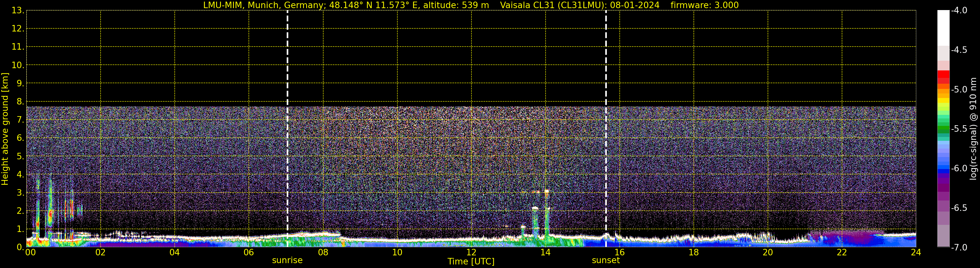Image resolution: width=980 pixels, height=268 pixels.
Task: Click the time axis tick "20"
Action: [768, 253]
